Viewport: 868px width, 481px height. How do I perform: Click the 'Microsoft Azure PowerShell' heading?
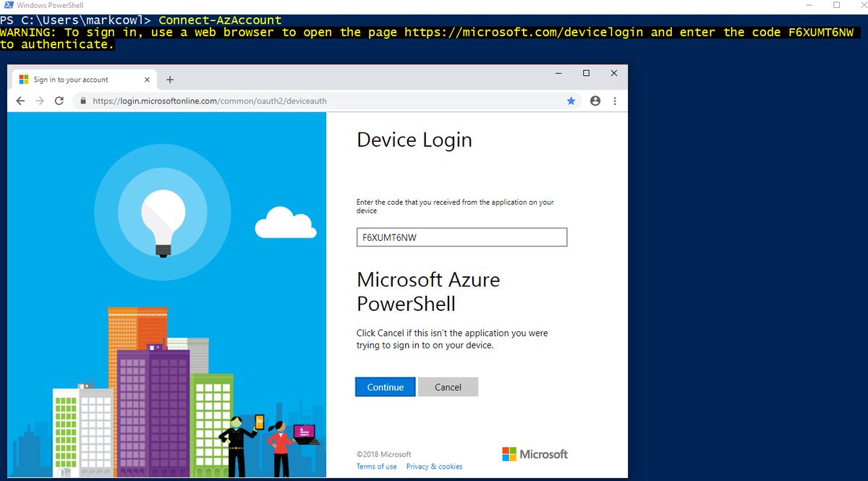coord(428,291)
